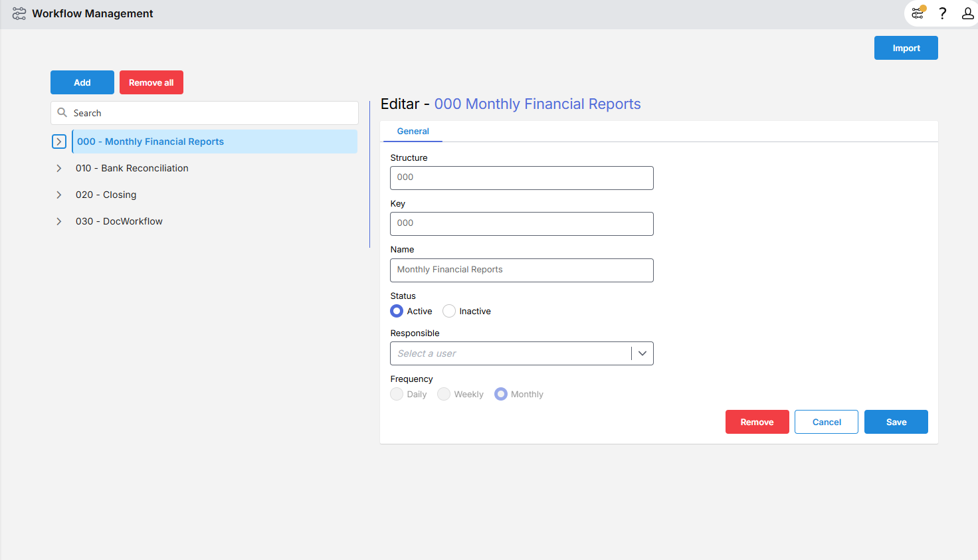
Task: Expand the 010 Bank Reconciliation node
Action: (59, 168)
